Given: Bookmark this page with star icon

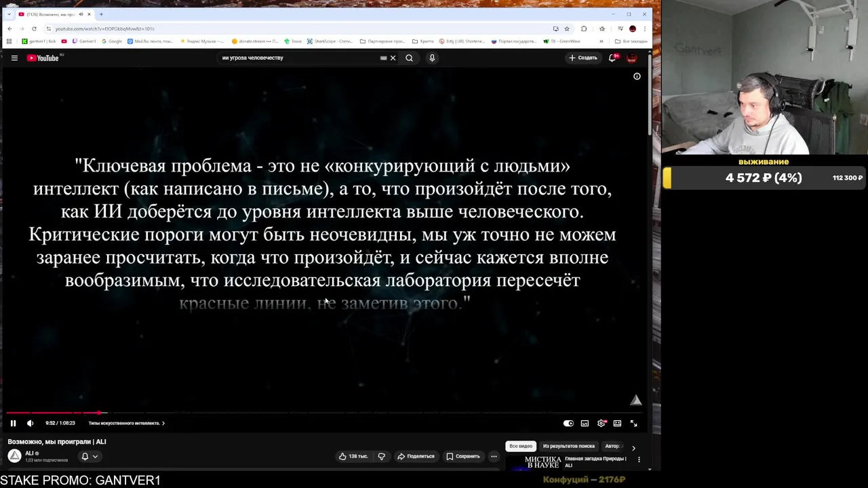Looking at the screenshot, I should [567, 28].
